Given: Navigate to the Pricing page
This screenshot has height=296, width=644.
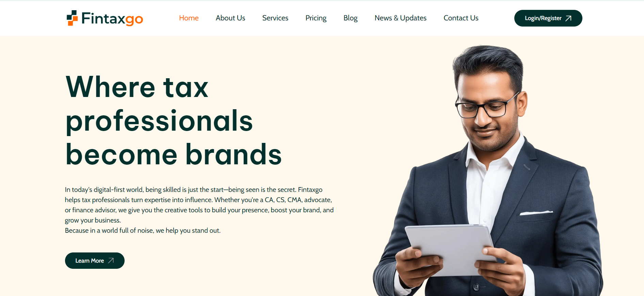Looking at the screenshot, I should point(316,18).
